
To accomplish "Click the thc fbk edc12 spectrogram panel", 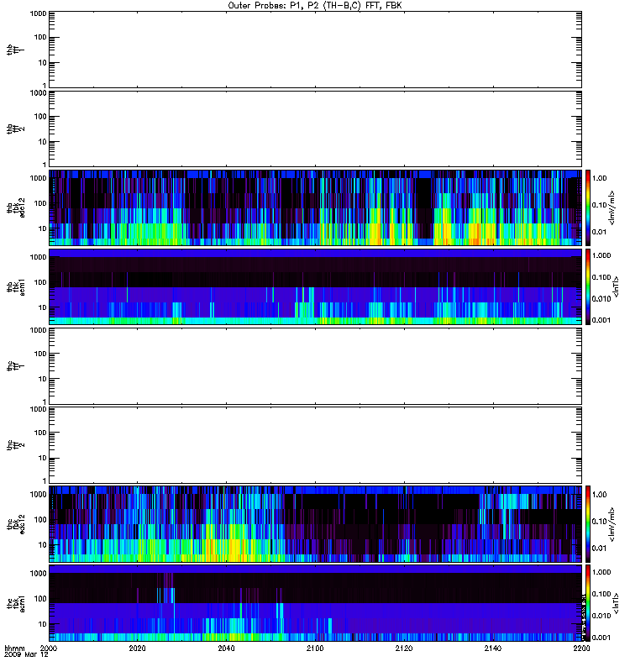I will click(315, 523).
